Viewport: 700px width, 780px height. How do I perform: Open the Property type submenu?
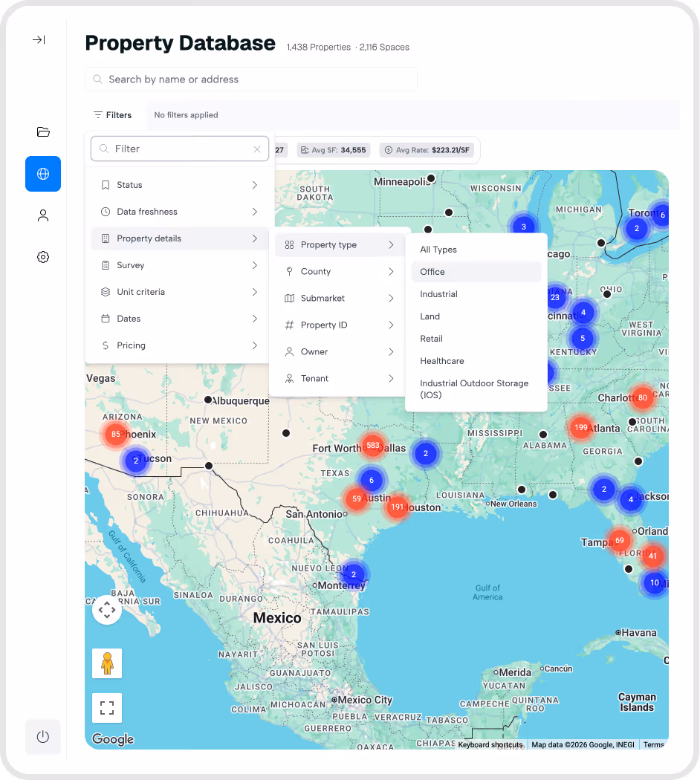click(x=340, y=244)
